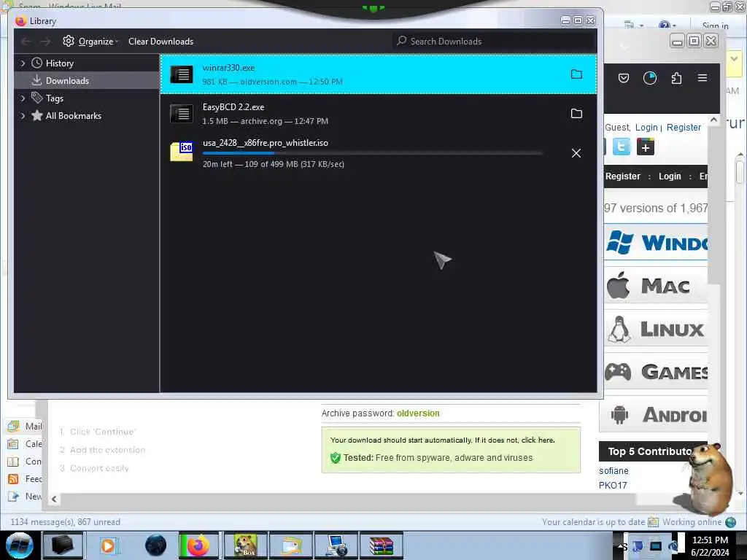747x560 pixels.
Task: Select the winrar330.exe file name
Action: click(x=228, y=68)
